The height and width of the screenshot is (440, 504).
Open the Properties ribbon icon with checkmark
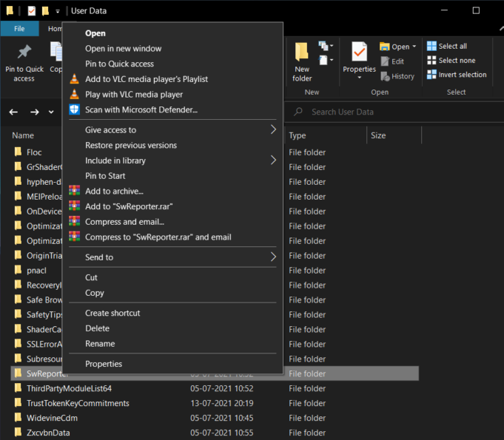click(359, 51)
